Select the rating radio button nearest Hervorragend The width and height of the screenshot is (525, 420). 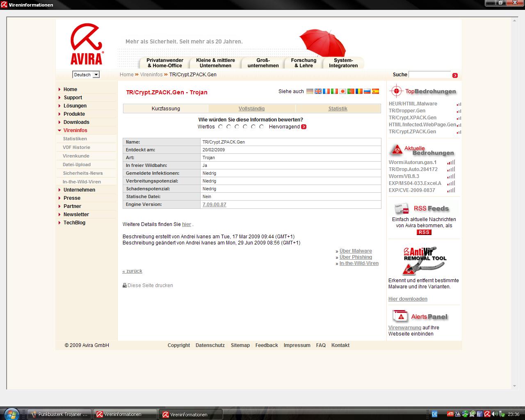(262, 127)
